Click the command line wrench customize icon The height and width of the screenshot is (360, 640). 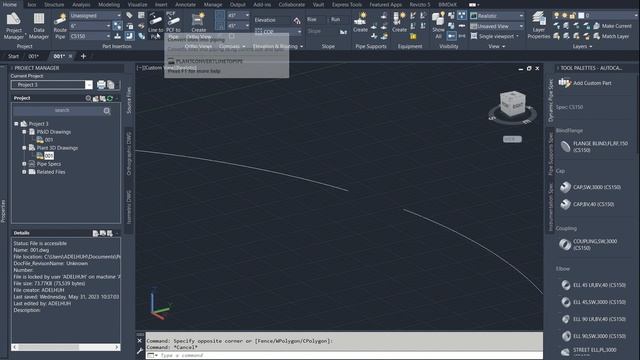pos(140,351)
